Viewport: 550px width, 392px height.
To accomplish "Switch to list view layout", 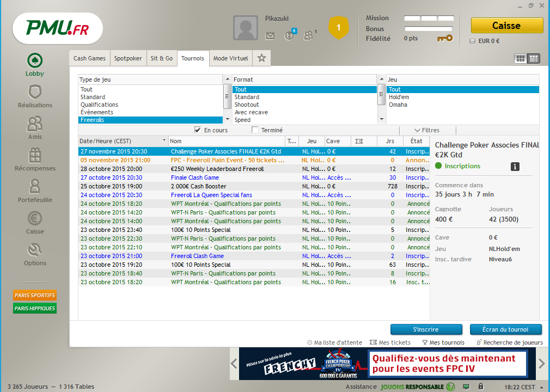I will click(x=534, y=59).
